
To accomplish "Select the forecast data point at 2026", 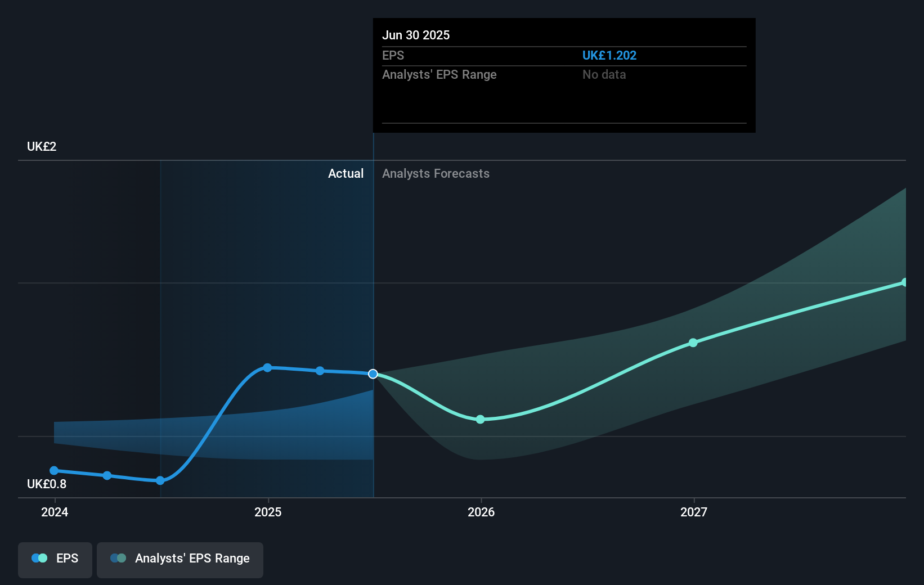I will (480, 420).
